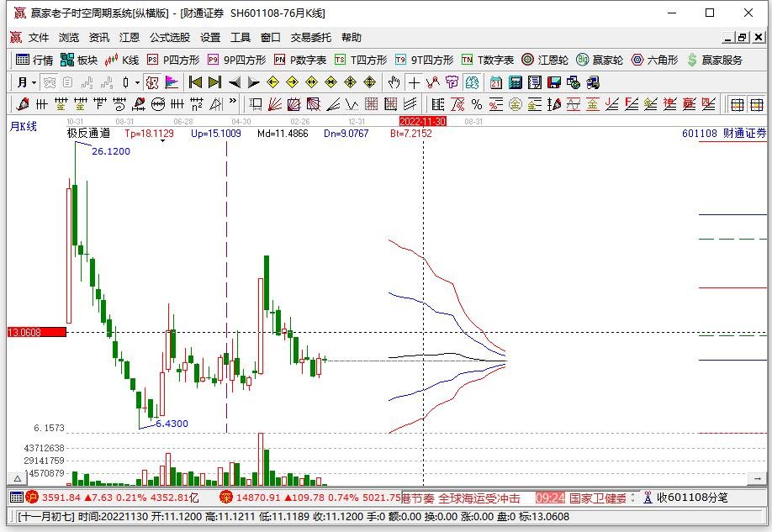Viewport: 772px width, 532px height.
Task: Open the 9T四方形 tool
Action: [x=425, y=60]
